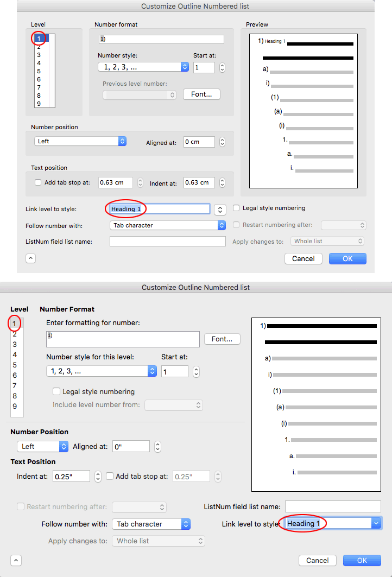Click Indent at 0.25" field

coord(72,476)
